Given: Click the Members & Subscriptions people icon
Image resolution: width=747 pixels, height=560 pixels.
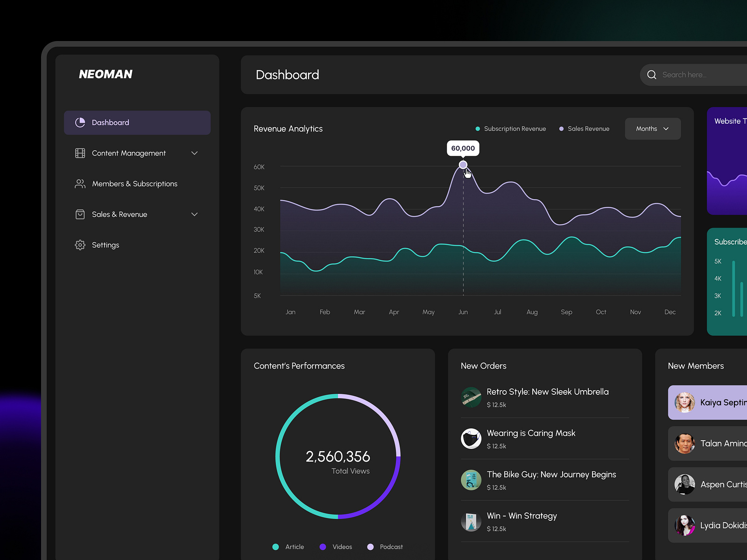Looking at the screenshot, I should pyautogui.click(x=80, y=184).
